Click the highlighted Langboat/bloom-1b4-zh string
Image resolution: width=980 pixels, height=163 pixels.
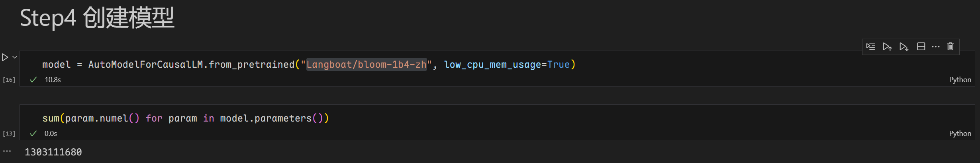[x=366, y=65]
